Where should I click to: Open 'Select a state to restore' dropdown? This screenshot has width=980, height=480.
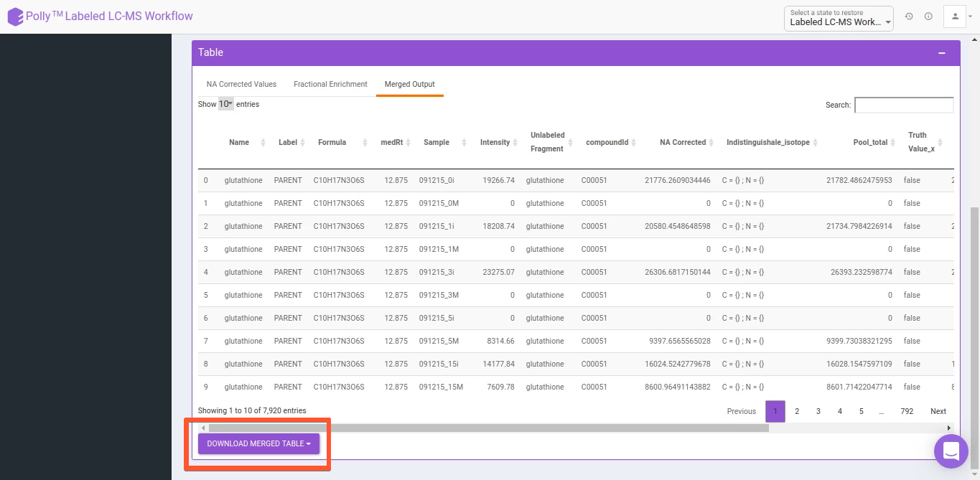click(839, 18)
